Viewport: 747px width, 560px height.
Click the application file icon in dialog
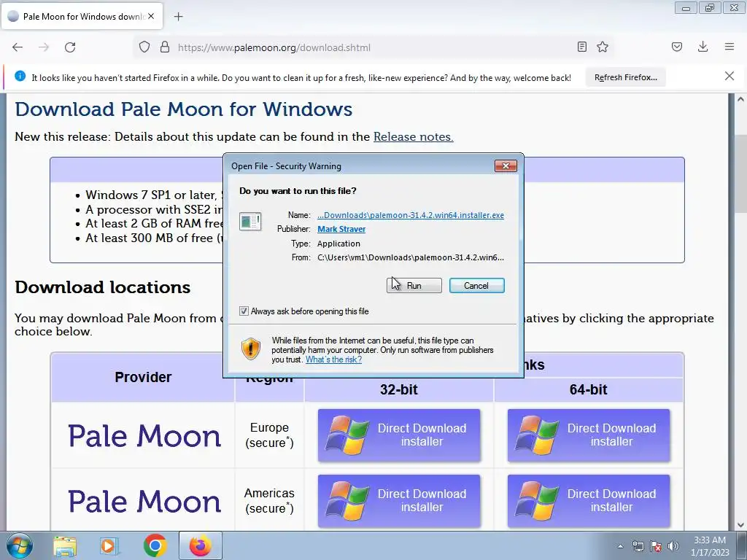pos(250,222)
